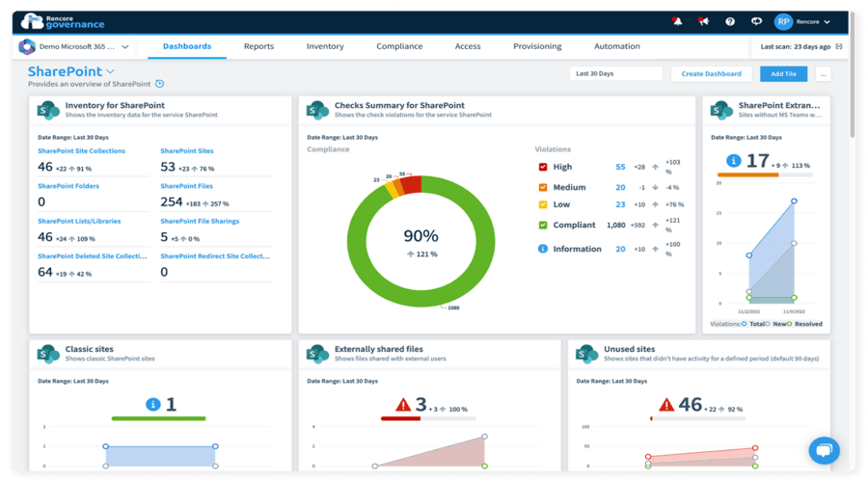868x482 pixels.
Task: Click the Add Tile button
Action: click(783, 73)
